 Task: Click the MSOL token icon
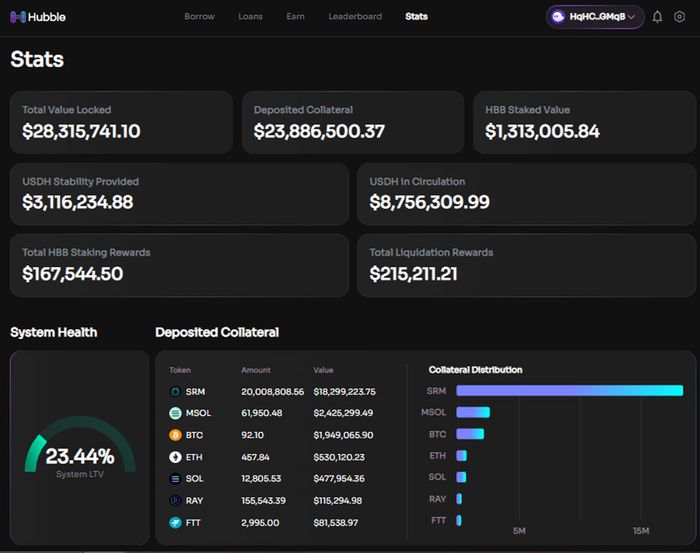pos(175,413)
